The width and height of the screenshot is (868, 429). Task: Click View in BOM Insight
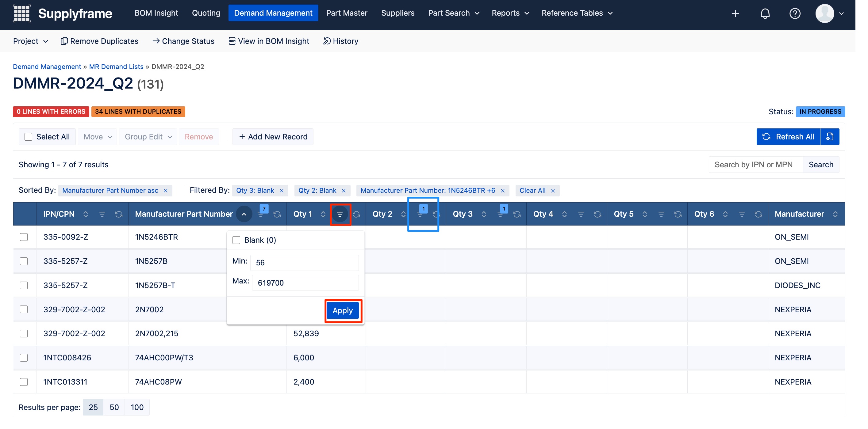tap(269, 41)
